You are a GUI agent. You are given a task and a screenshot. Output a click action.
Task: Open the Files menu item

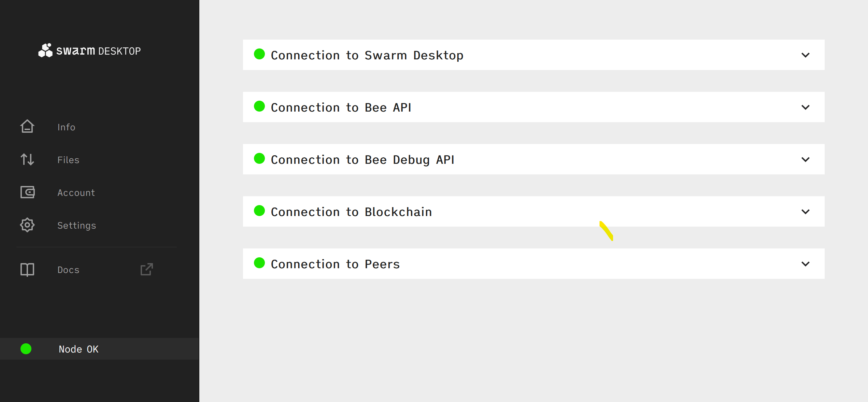(x=68, y=160)
